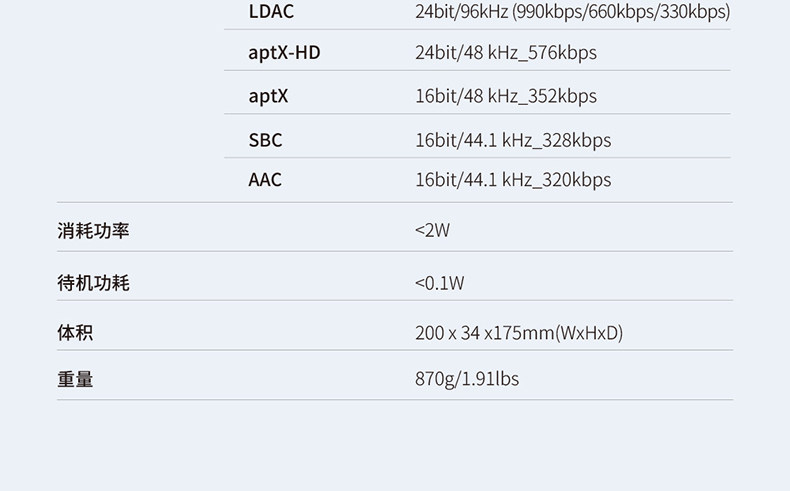
Task: Click the LDAC codec label
Action: click(271, 12)
